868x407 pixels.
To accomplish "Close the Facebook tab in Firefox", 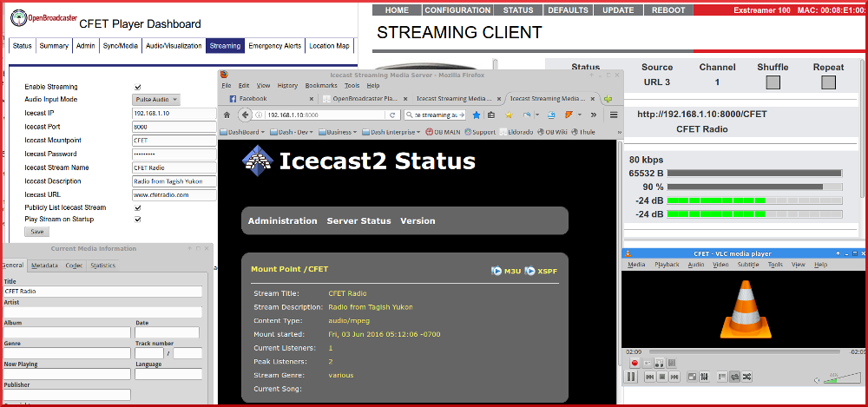I will pyautogui.click(x=311, y=99).
